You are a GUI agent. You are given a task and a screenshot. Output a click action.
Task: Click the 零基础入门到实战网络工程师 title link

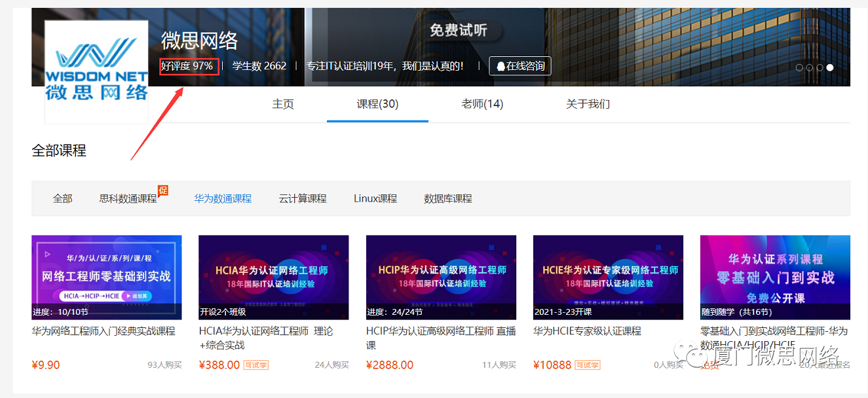tap(774, 338)
